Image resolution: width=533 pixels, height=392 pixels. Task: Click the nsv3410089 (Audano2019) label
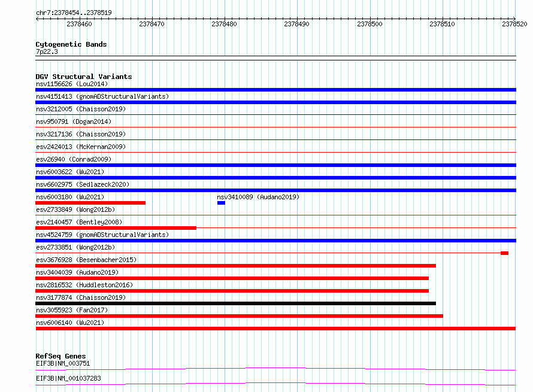tap(258, 197)
